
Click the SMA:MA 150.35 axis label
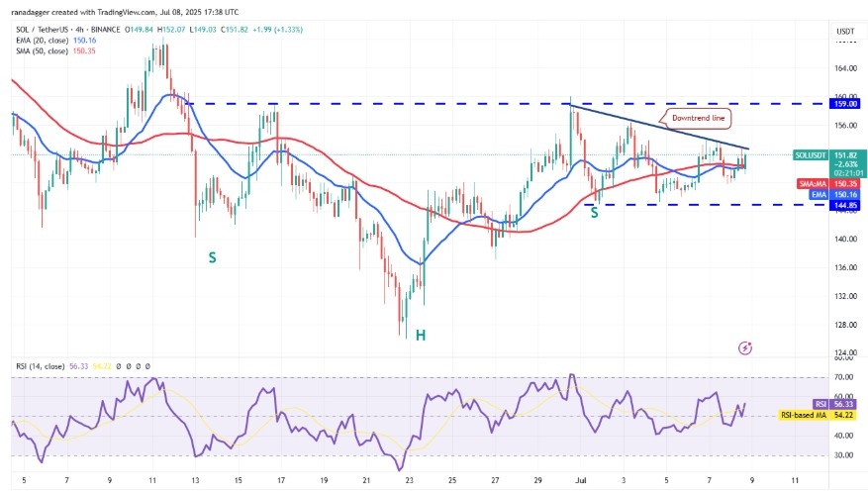click(x=828, y=184)
